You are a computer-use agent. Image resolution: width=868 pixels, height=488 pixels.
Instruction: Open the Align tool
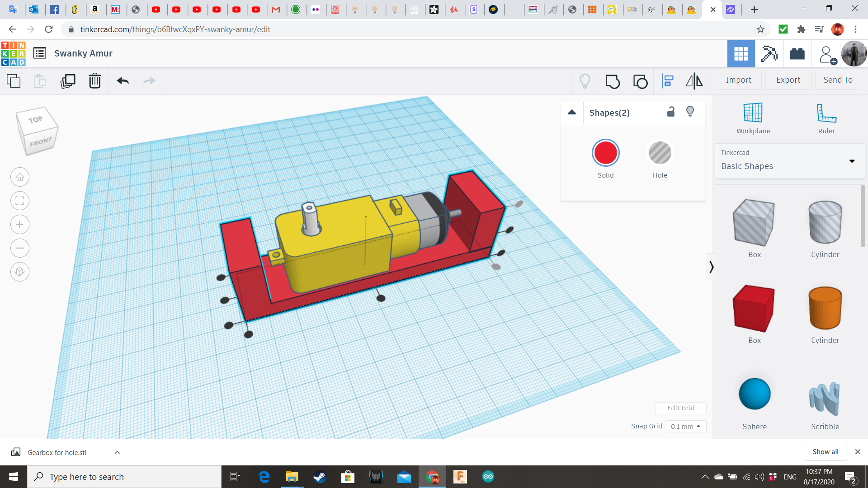(667, 81)
